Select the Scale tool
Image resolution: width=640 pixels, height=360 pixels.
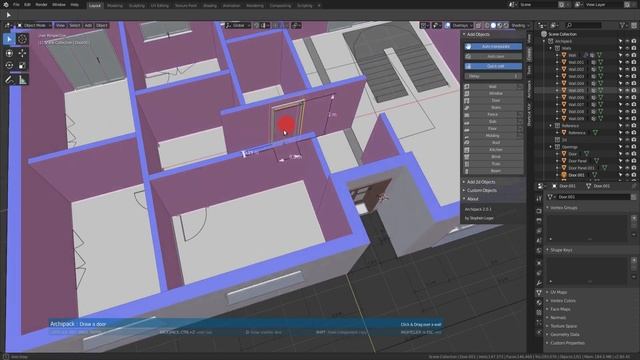(x=22, y=65)
